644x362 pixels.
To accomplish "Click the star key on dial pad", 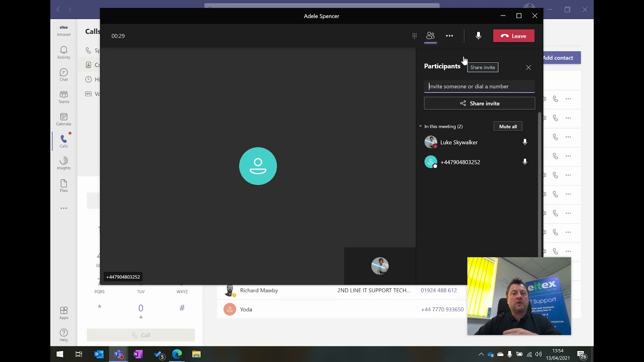I will 100,308.
